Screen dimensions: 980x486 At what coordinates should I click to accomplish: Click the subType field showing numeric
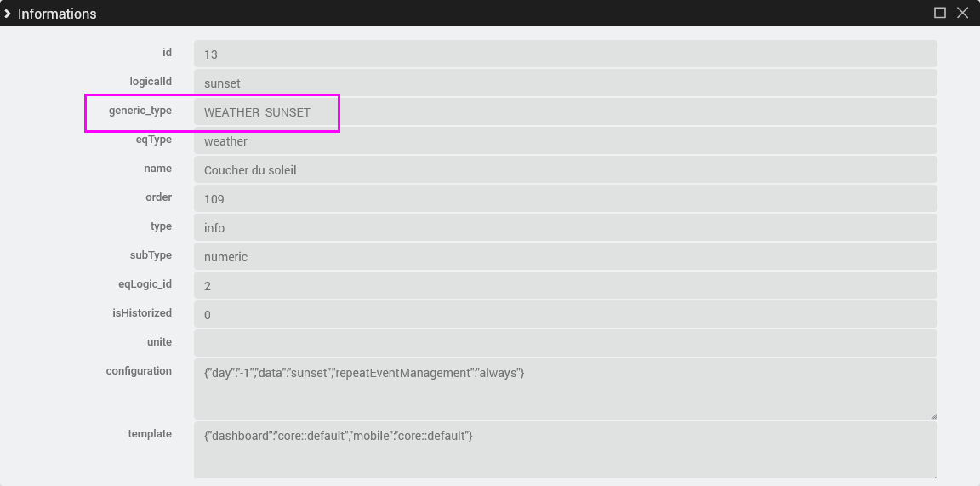pos(565,256)
